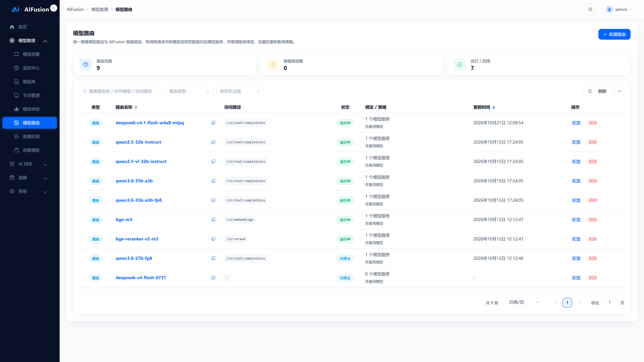The image size is (644, 362).
Task: Expand the AI 网关 menu
Action: coord(30,164)
